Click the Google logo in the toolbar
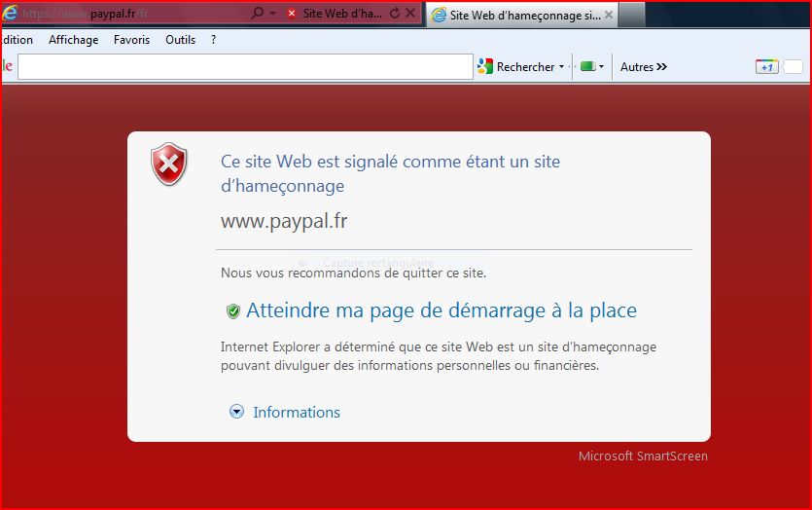Screen dimensions: 812x510 [7, 66]
